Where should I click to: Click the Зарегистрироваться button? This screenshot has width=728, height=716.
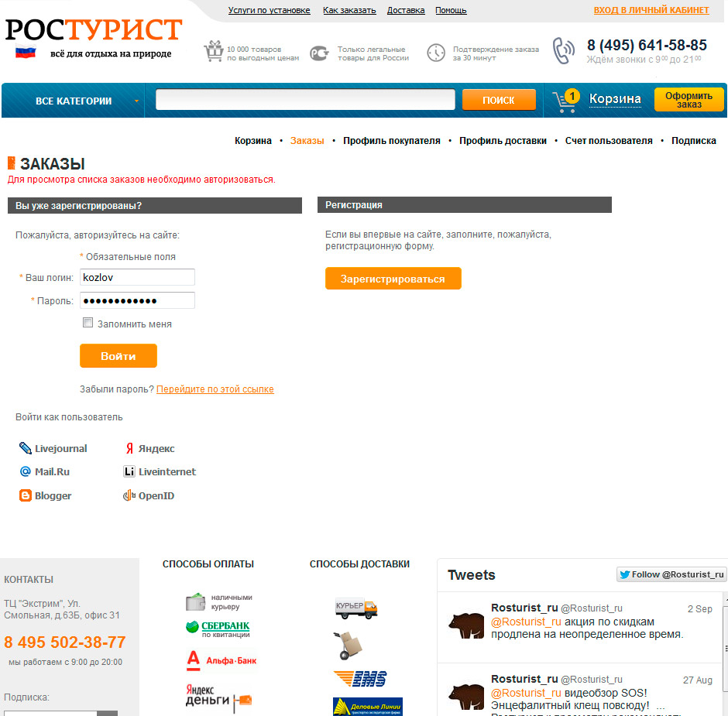[393, 279]
